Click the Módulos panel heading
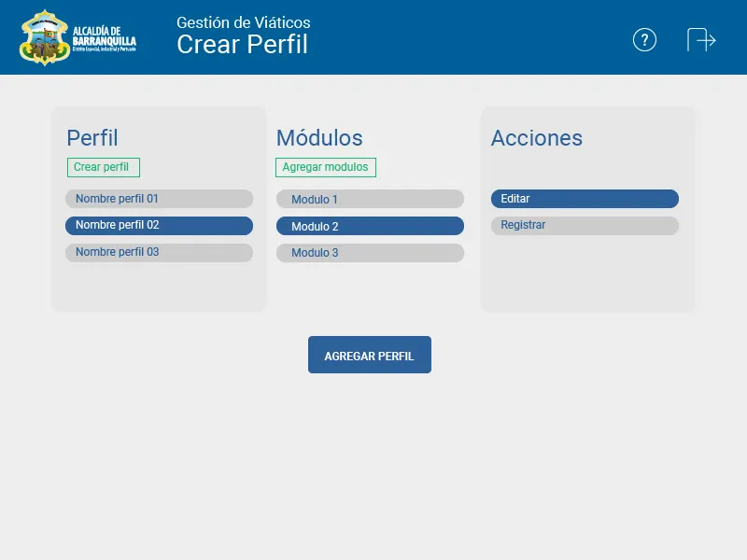The width and height of the screenshot is (747, 560). tap(319, 138)
